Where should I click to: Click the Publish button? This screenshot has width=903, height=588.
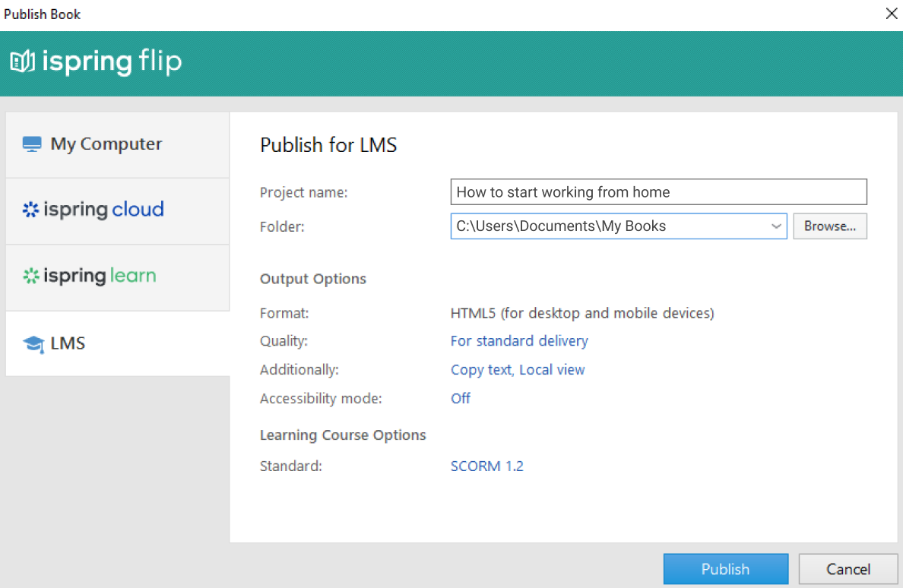725,568
